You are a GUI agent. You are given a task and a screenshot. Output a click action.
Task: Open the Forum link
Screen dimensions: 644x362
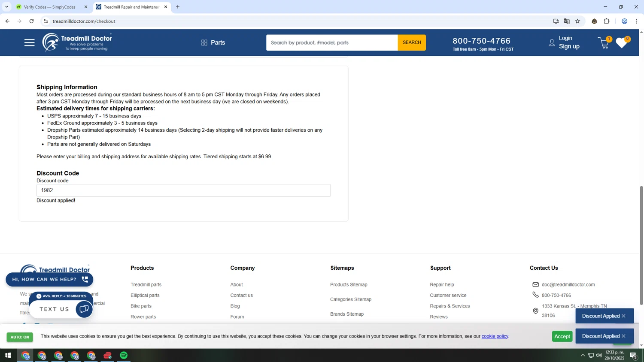[x=237, y=317]
